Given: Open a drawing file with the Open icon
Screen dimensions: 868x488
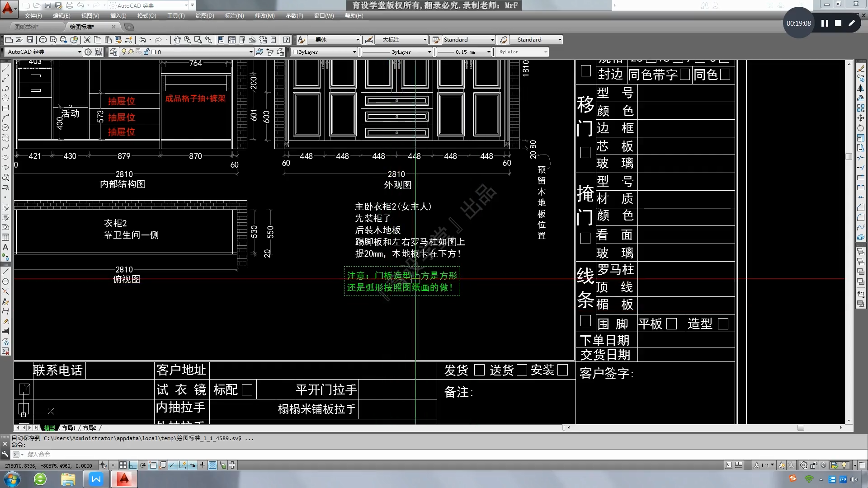Looking at the screenshot, I should pyautogui.click(x=19, y=40).
